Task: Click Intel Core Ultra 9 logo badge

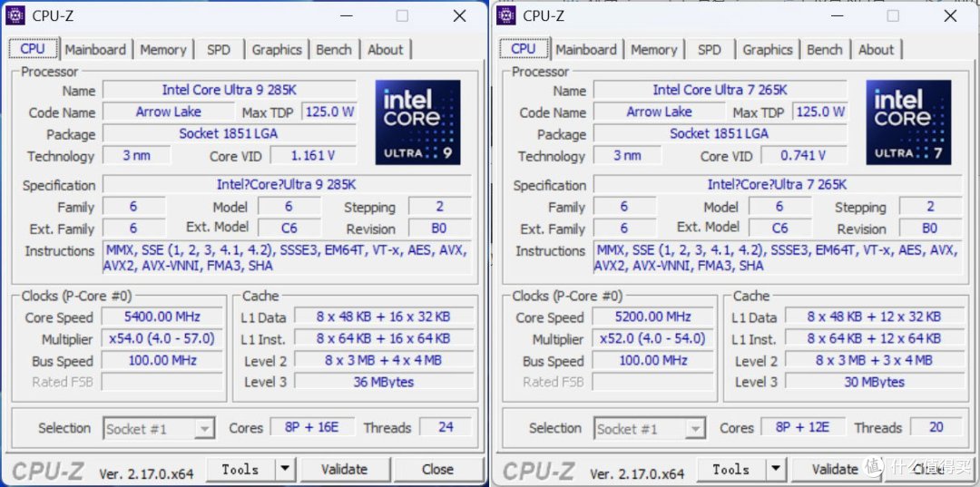Action: coord(417,122)
